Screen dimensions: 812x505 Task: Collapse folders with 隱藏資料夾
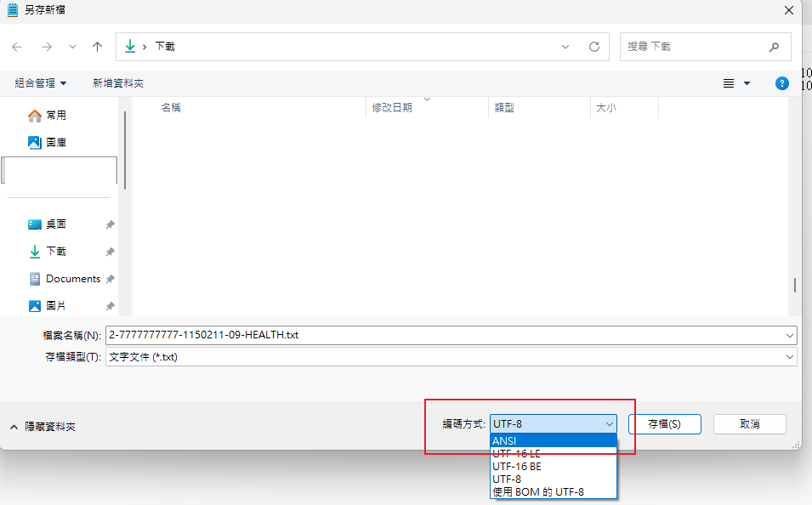click(42, 427)
